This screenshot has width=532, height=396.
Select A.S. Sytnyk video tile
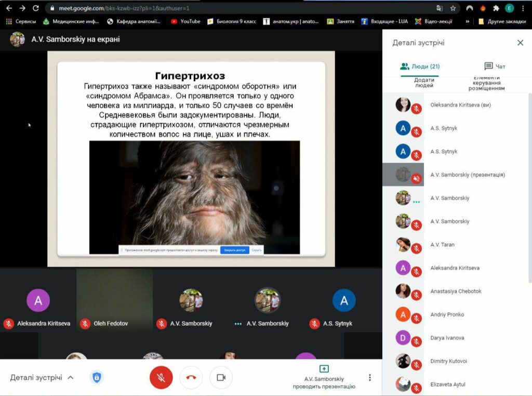[x=344, y=300]
